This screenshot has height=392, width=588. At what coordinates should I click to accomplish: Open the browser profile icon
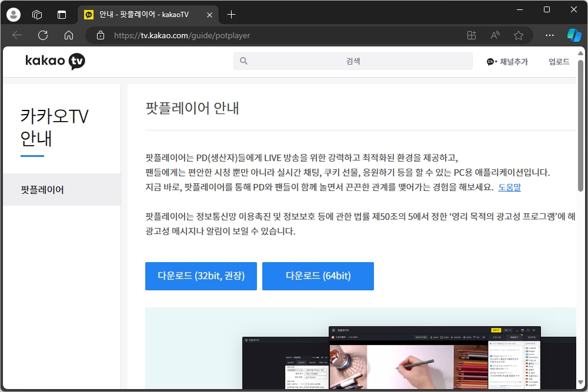coord(14,15)
